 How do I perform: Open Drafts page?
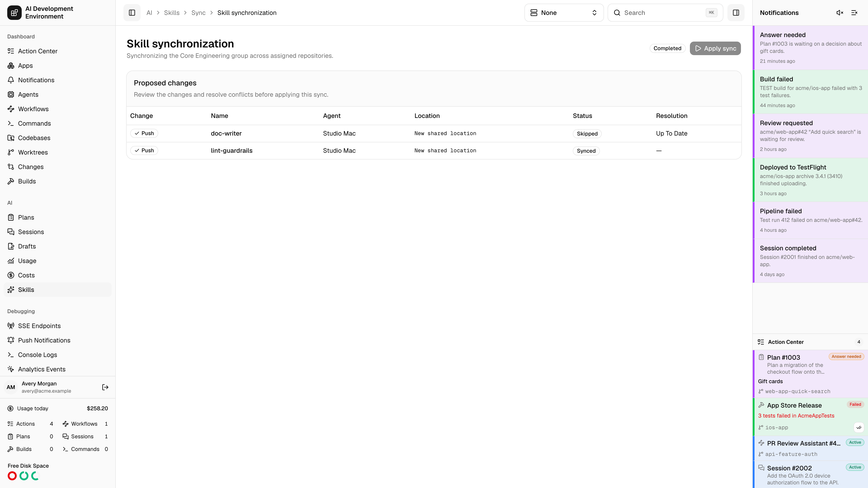coord(58,246)
